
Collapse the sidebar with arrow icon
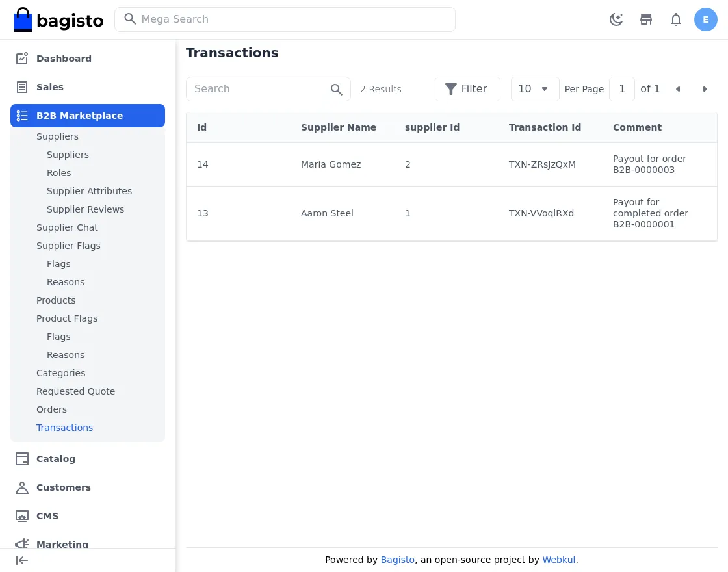point(22,560)
